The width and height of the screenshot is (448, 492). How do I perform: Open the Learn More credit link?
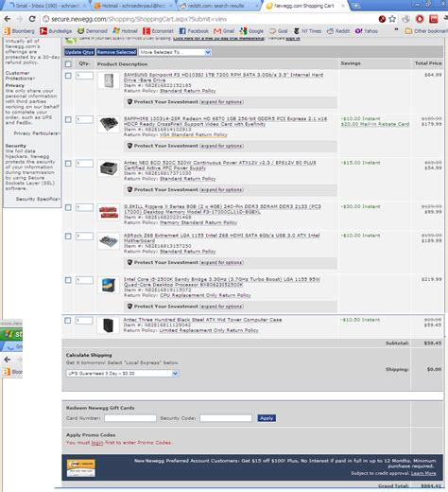(x=423, y=473)
